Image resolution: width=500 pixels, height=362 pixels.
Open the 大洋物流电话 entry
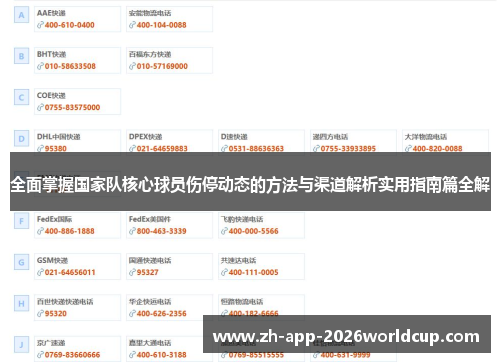tap(426, 137)
